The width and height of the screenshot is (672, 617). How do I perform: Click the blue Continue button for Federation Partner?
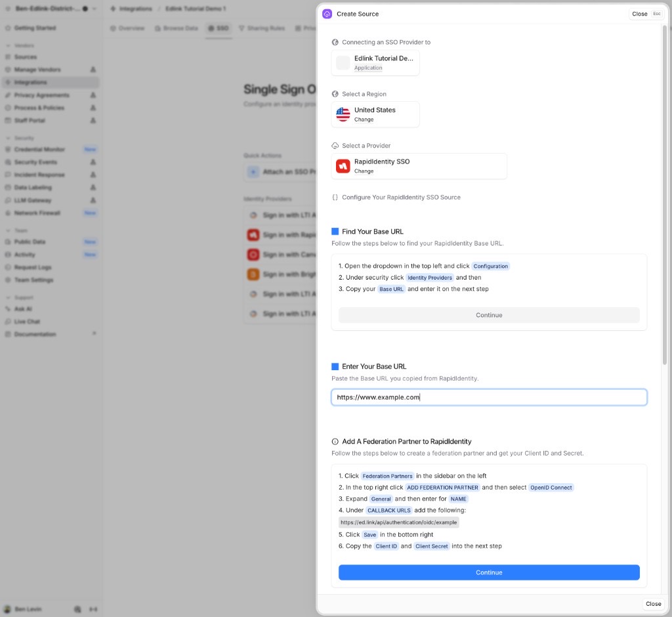click(x=489, y=572)
